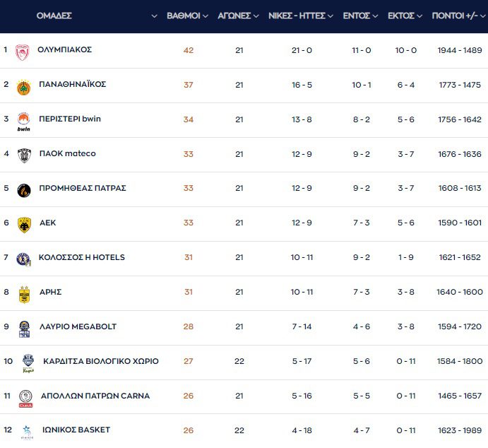The width and height of the screenshot is (488, 448).
Task: Click the Peristeri bwin team logo
Action: (23, 120)
